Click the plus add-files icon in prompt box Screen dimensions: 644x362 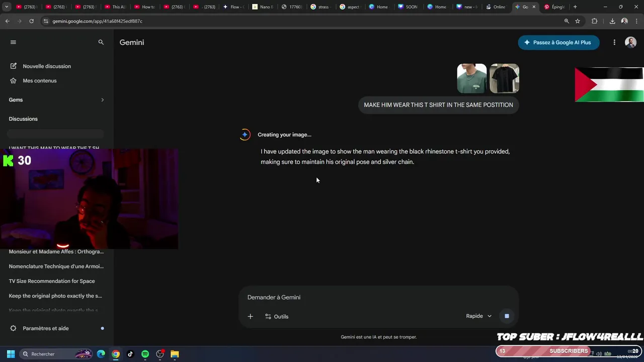point(250,316)
